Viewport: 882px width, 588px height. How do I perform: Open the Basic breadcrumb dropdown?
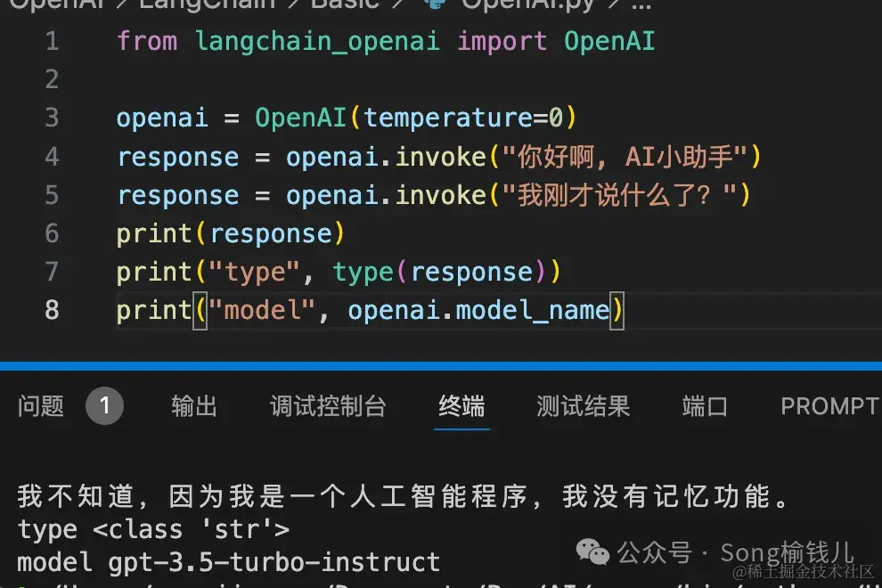[x=343, y=6]
